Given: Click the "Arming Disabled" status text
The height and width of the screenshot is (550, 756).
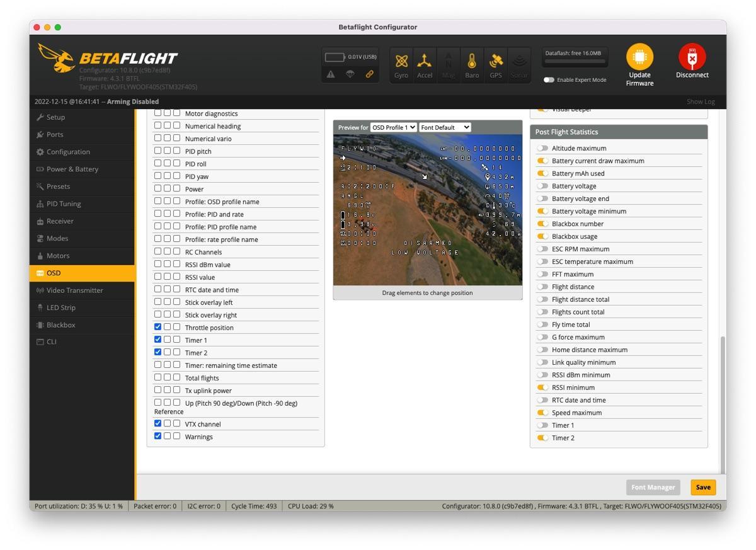Looking at the screenshot, I should click(x=133, y=101).
